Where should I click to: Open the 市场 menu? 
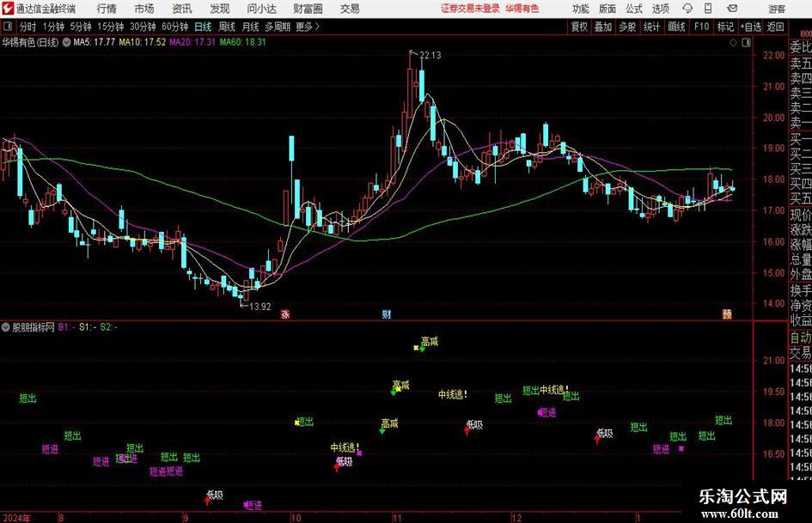(144, 9)
